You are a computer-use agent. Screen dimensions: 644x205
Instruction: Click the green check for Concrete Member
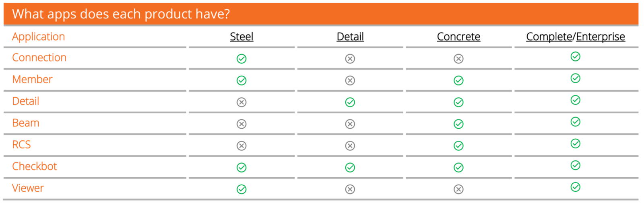tap(458, 80)
